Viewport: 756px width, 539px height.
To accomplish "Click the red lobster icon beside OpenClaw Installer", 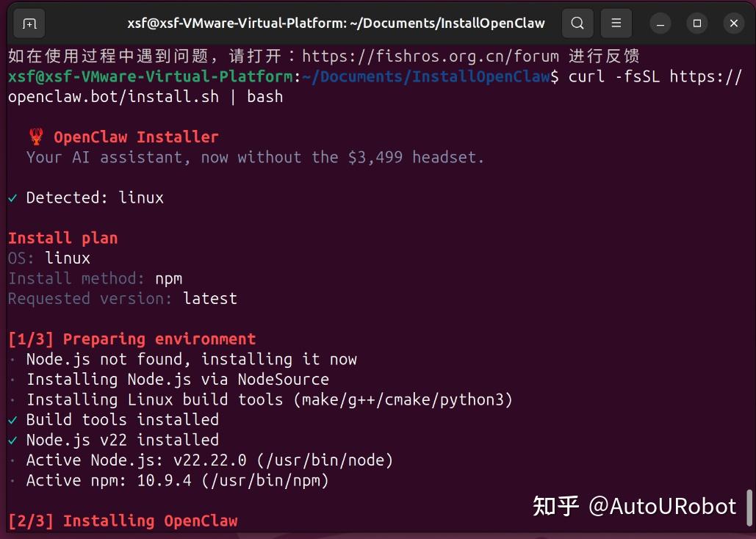I will 35,137.
